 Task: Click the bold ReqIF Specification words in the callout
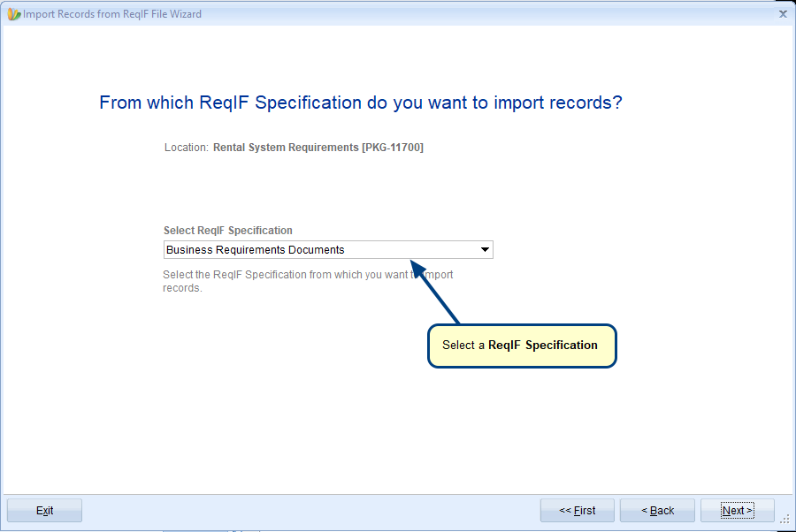point(543,346)
